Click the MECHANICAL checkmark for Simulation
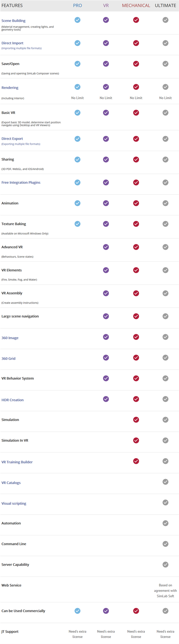The width and height of the screenshot is (179, 644). pos(136,420)
